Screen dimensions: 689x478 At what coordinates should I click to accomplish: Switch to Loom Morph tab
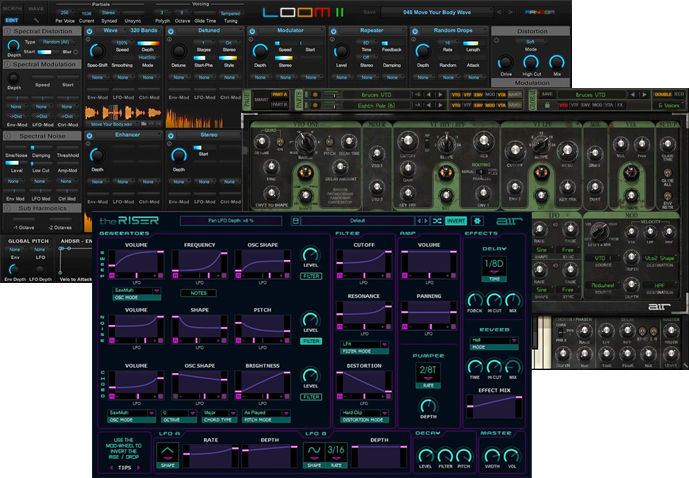click(12, 8)
